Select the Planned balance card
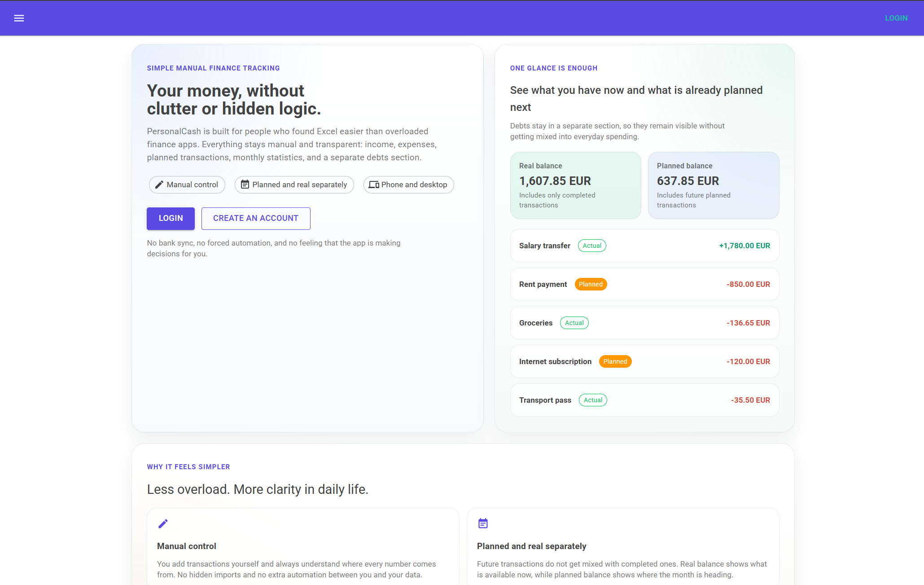Screen dimensions: 924x585 (x=714, y=185)
